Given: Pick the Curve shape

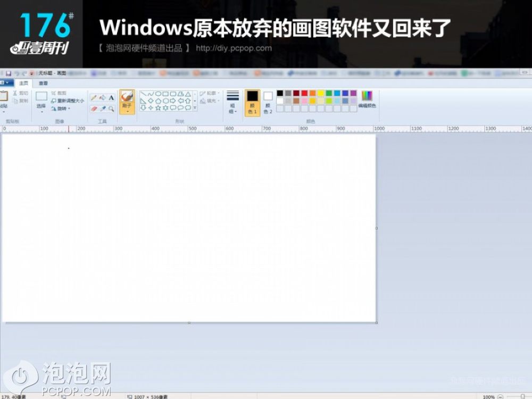Looking at the screenshot, I should tap(151, 94).
